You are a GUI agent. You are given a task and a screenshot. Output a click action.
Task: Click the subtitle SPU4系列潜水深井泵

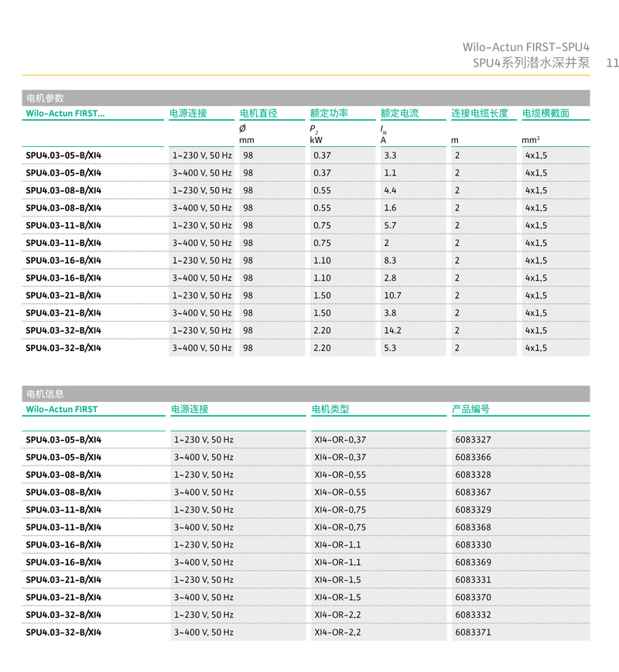[x=531, y=63]
